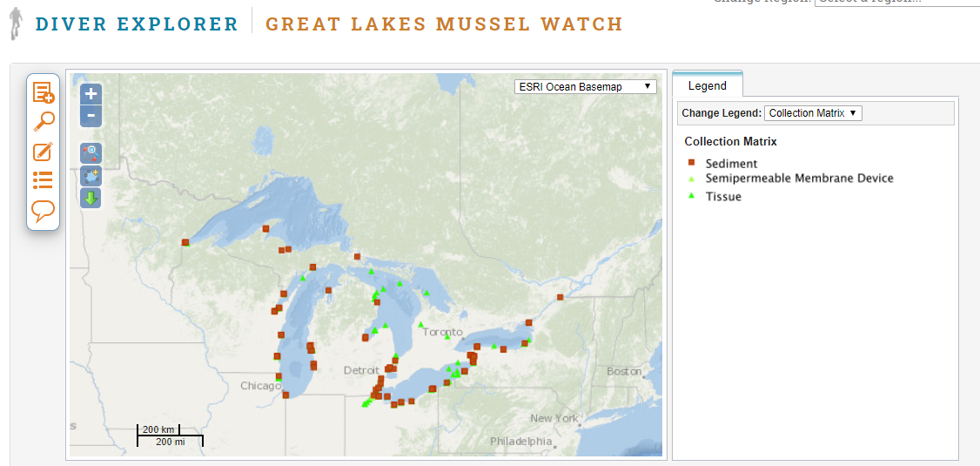This screenshot has width=980, height=466.
Task: Switch to the Legend tab
Action: [708, 85]
